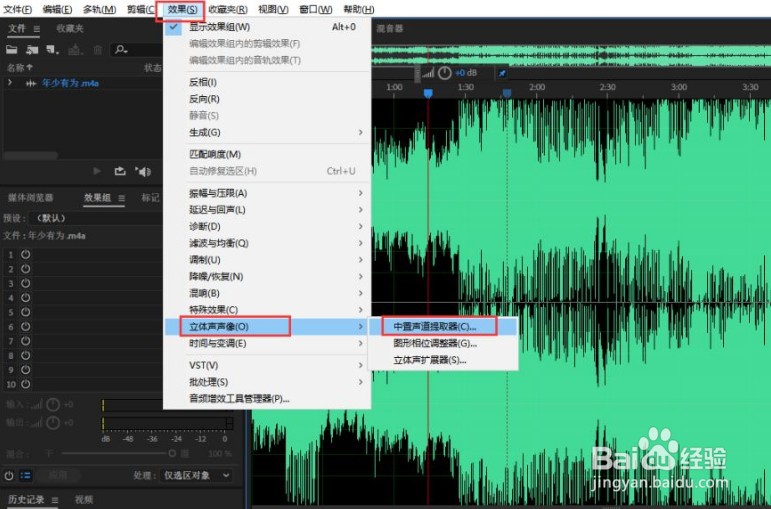Click the New File icon in Files panel
Screen dimensions: 771x509
[52, 49]
